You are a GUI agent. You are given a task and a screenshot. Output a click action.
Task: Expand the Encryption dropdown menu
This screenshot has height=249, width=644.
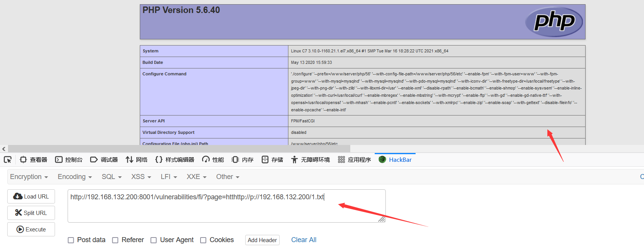click(x=29, y=177)
